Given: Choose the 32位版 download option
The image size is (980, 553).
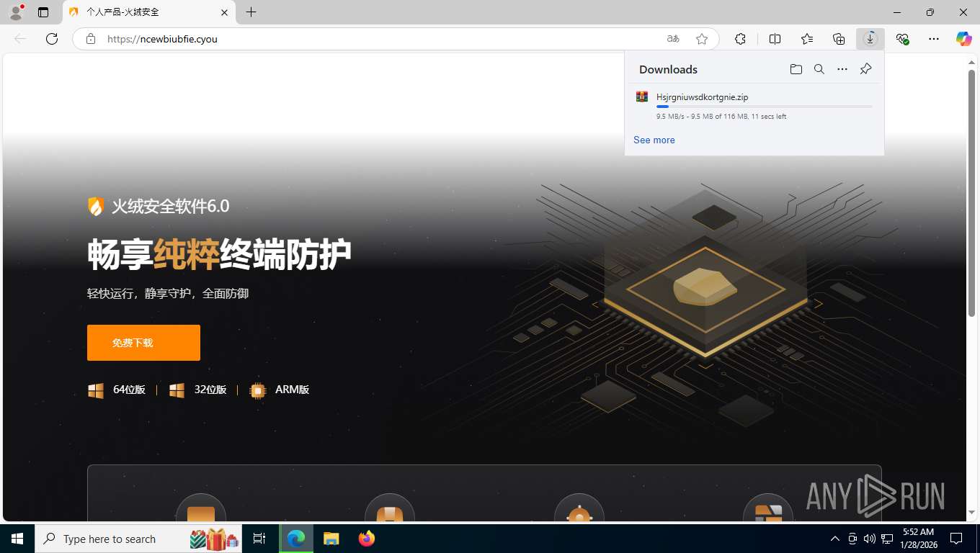Looking at the screenshot, I should click(198, 390).
